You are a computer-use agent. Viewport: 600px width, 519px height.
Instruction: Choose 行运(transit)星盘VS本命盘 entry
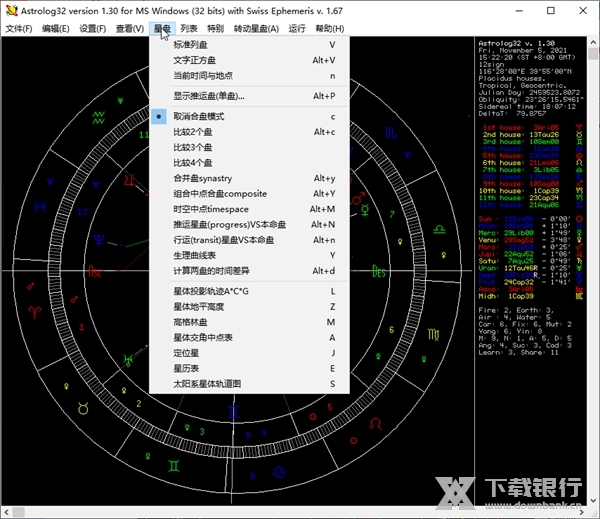[250, 240]
